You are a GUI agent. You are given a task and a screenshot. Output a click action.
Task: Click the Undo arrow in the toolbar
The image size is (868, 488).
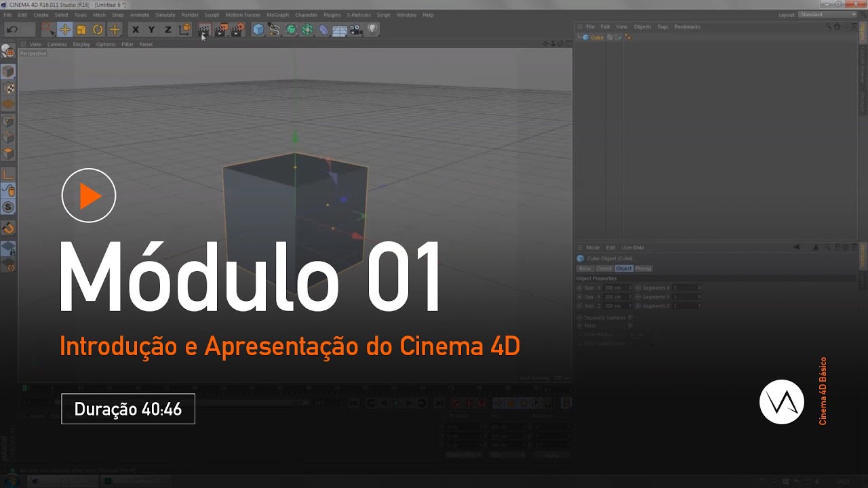(12, 29)
